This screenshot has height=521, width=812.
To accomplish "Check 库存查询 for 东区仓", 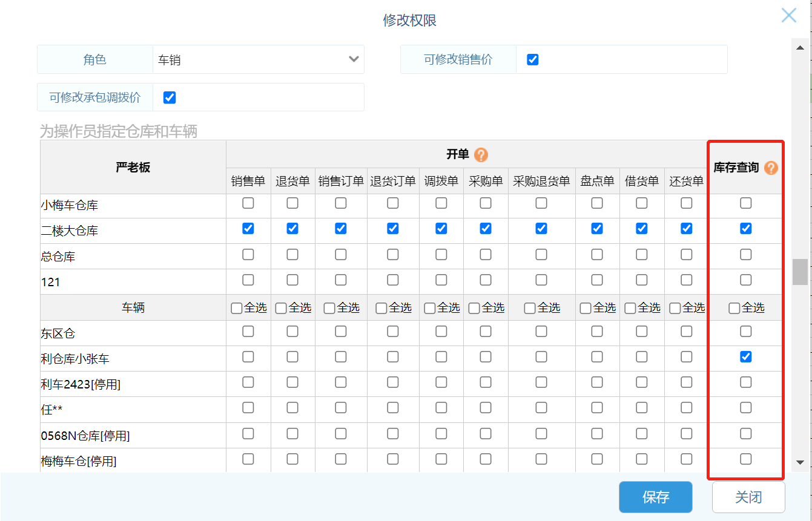I will point(746,332).
